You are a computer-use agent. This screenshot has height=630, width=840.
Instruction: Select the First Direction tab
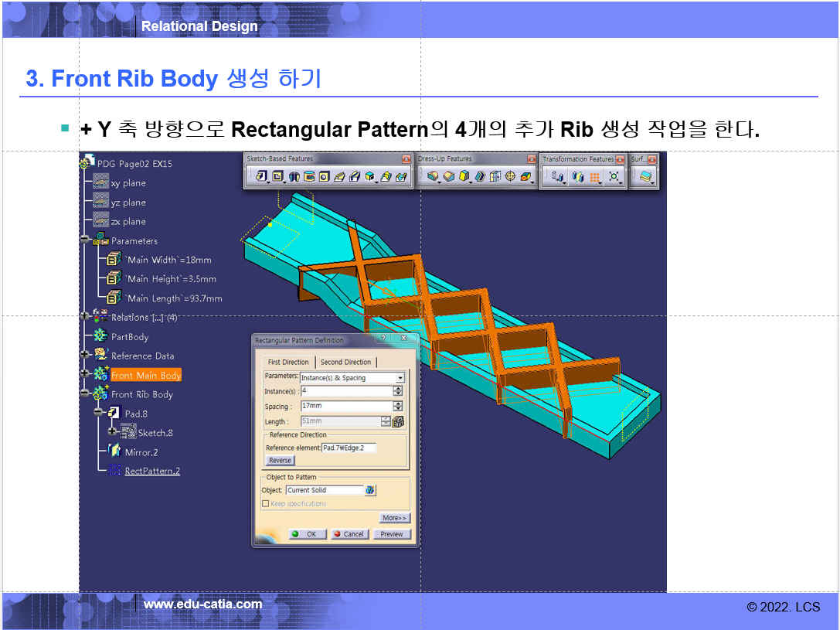pos(287,362)
